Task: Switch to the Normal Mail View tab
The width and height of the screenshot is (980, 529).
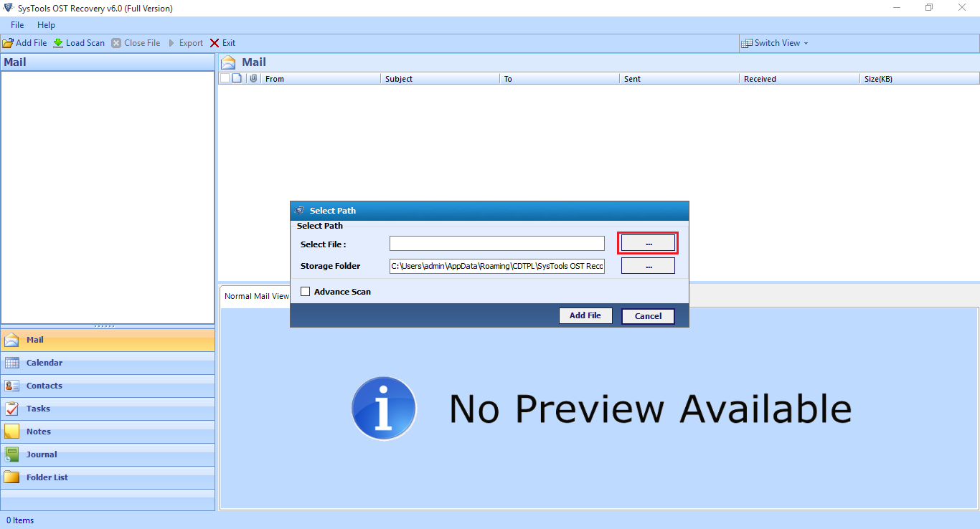Action: point(256,296)
